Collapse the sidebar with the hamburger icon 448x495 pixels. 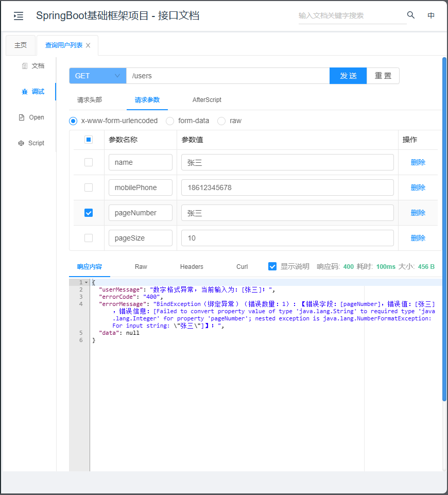point(19,15)
